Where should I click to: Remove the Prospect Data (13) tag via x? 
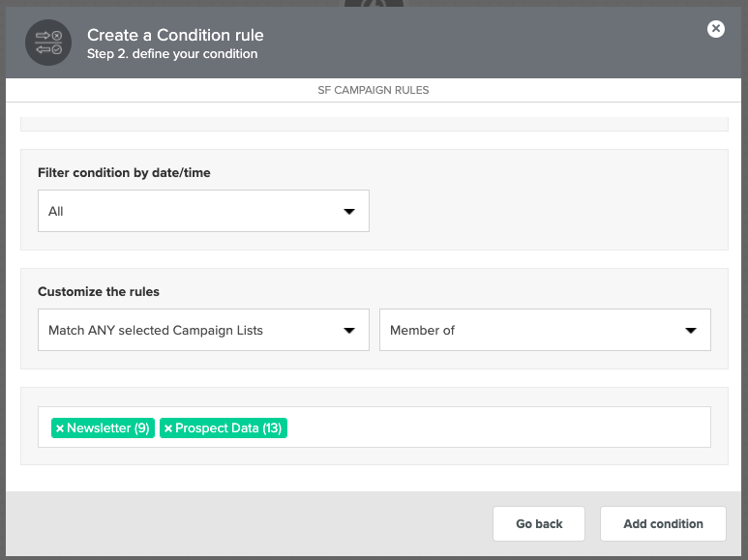pos(168,428)
